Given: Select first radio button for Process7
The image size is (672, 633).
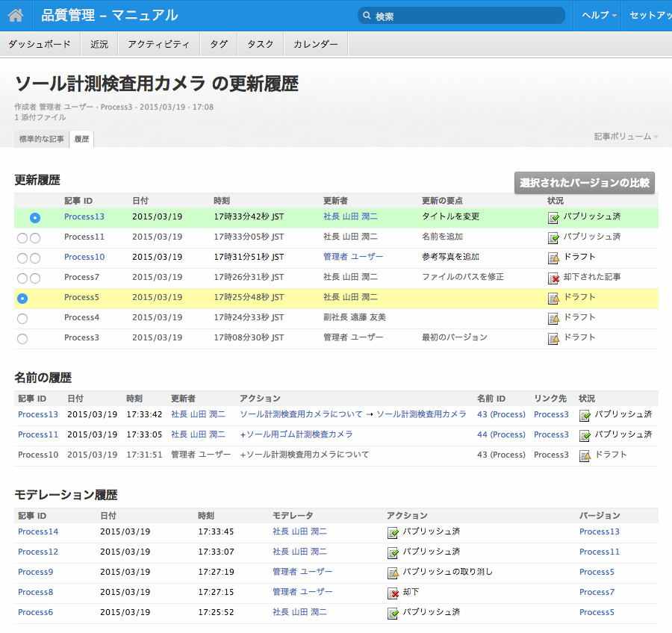Looking at the screenshot, I should pos(22,278).
